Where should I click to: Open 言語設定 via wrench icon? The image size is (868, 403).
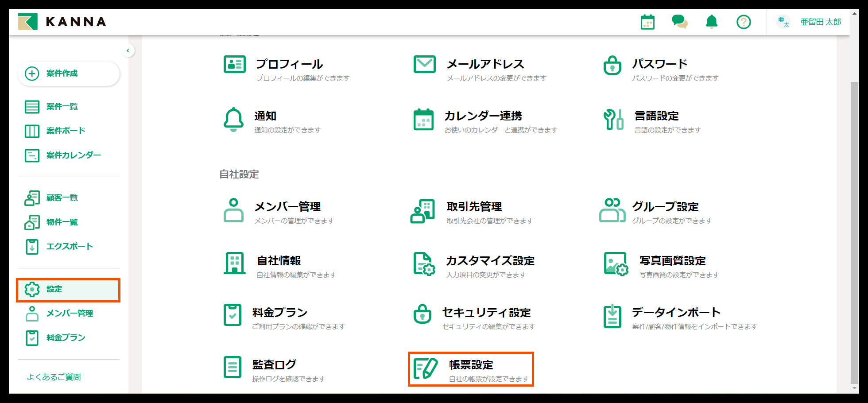point(613,120)
